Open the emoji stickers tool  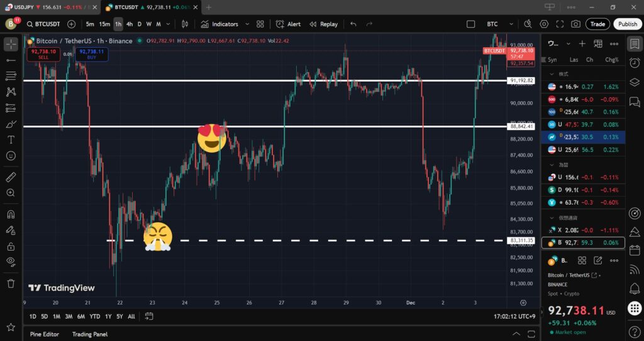(11, 156)
